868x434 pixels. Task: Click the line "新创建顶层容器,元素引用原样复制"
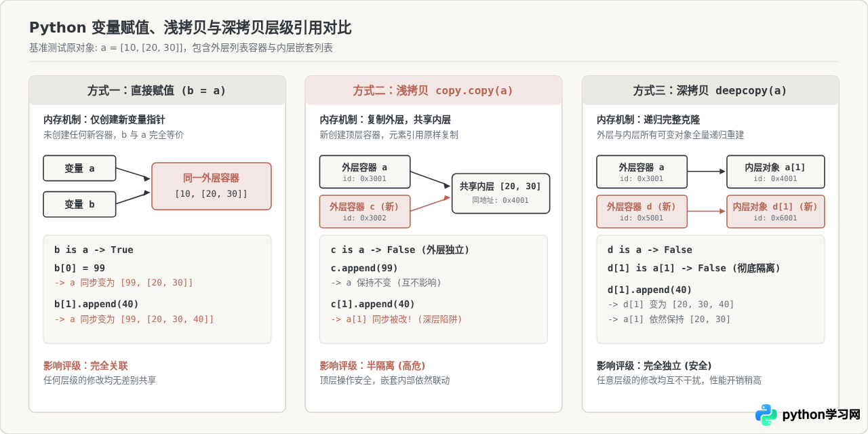coord(389,135)
